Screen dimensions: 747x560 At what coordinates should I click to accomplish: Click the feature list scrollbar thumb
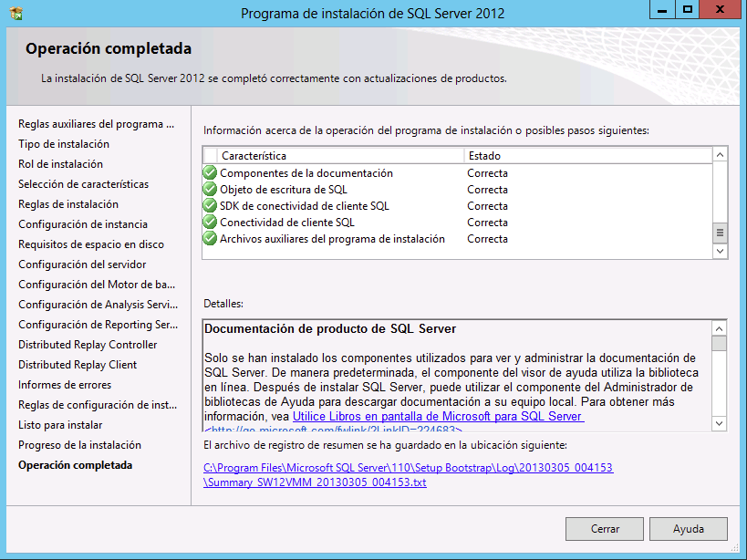[x=720, y=233]
